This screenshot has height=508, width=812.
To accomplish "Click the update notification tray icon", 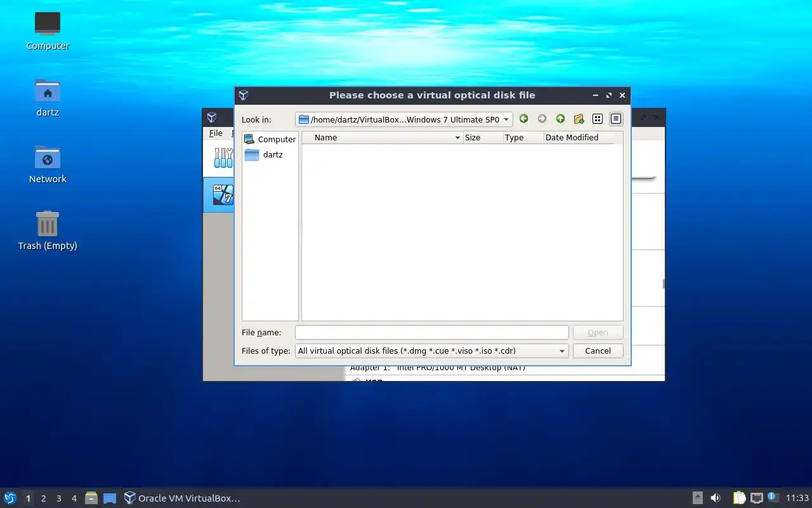I will point(773,497).
